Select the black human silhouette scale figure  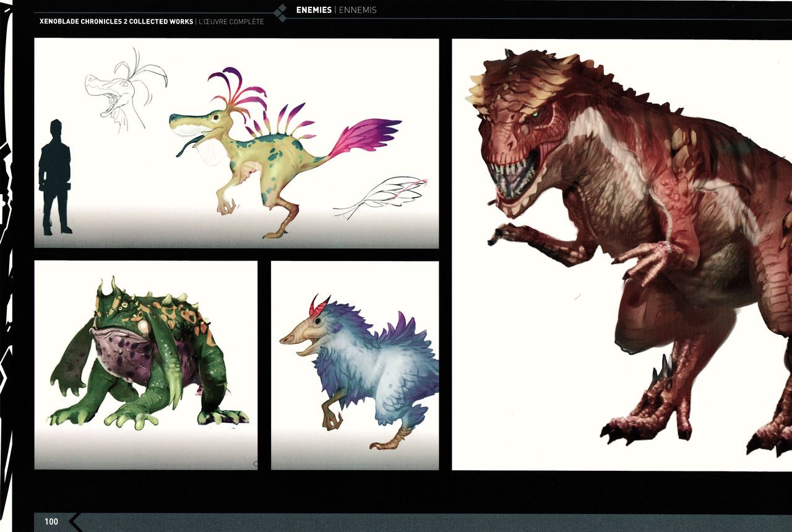tap(54, 178)
